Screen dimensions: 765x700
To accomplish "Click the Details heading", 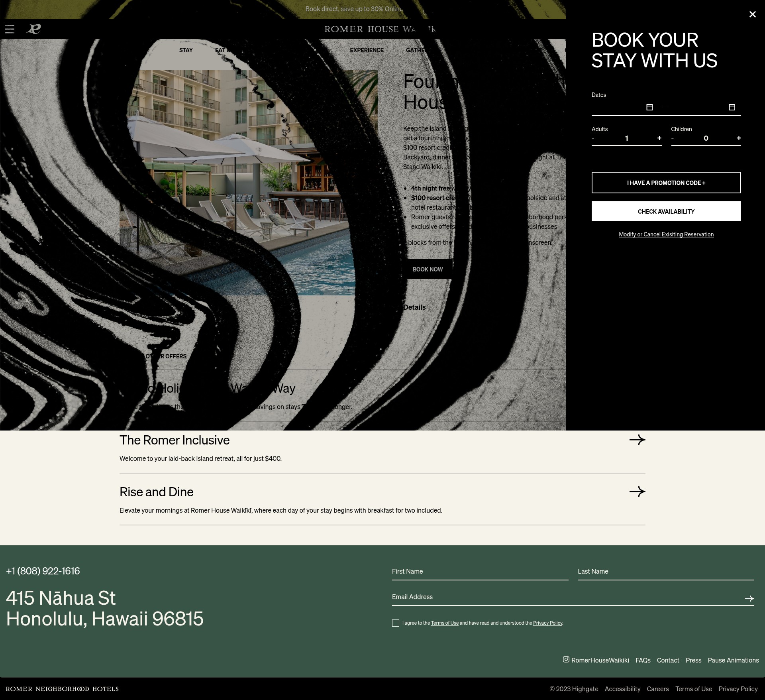I will pos(414,307).
